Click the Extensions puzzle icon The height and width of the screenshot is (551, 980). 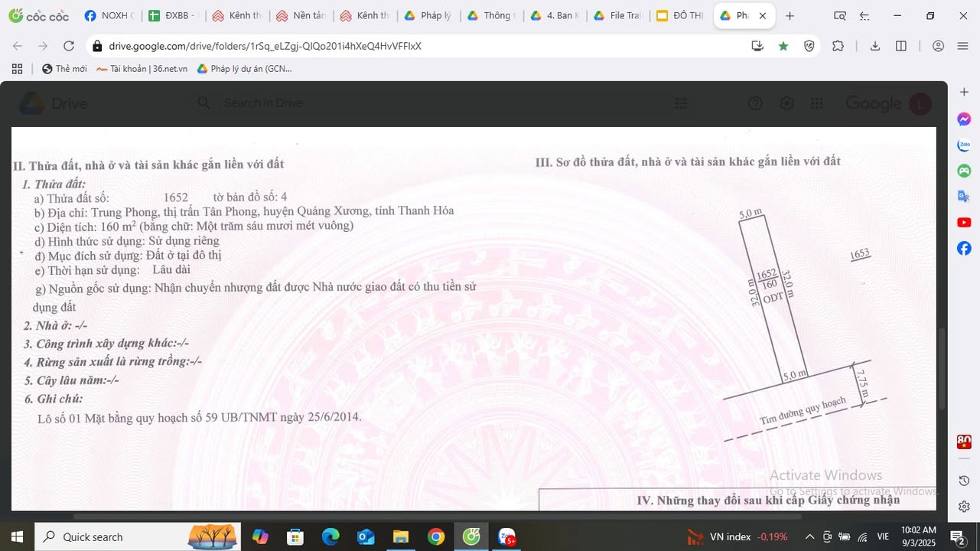click(838, 46)
